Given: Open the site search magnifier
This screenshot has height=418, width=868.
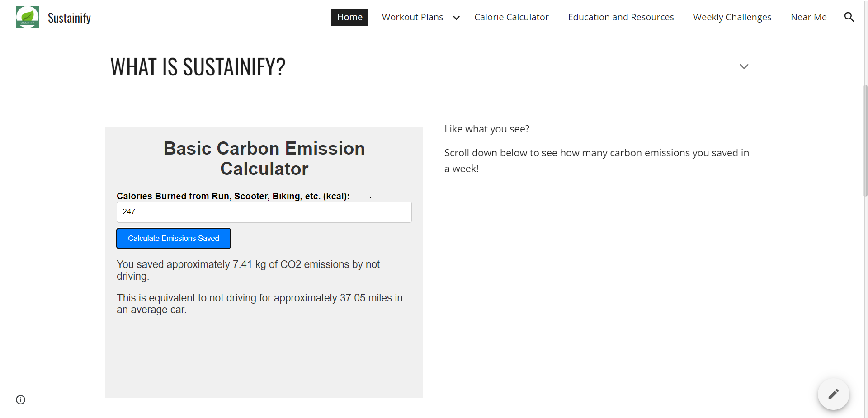Looking at the screenshot, I should pos(849,17).
